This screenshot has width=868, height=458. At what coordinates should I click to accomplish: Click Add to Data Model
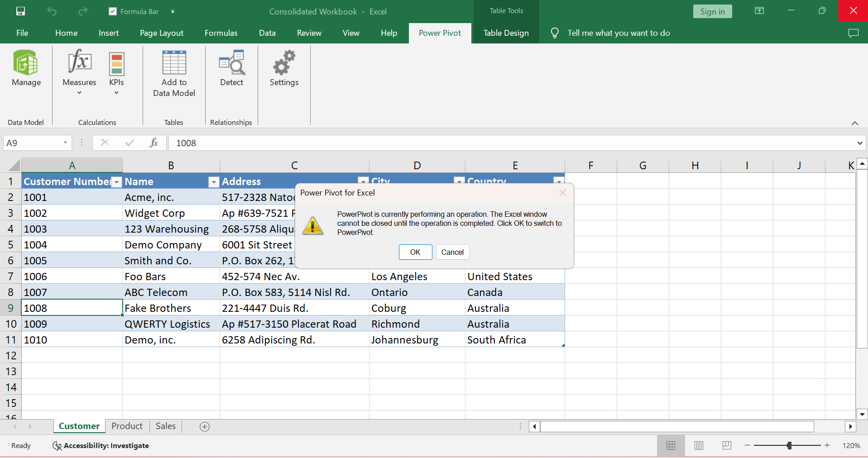pos(174,74)
